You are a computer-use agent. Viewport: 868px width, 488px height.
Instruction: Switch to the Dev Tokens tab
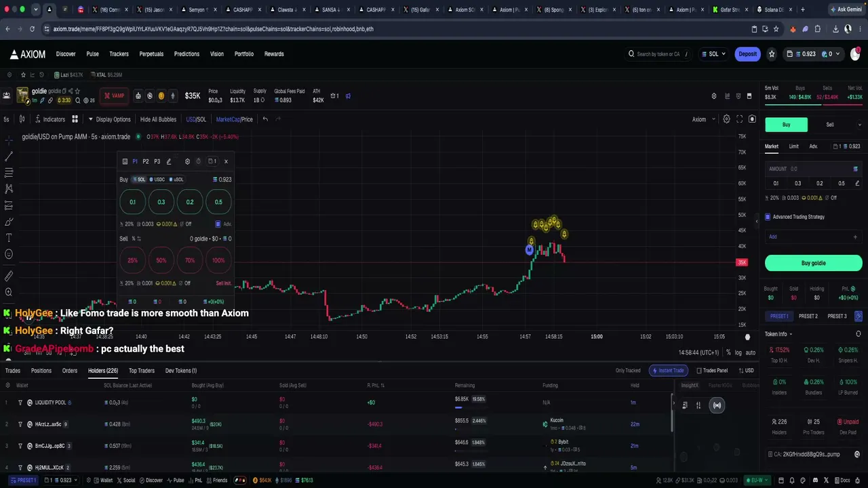pos(180,371)
